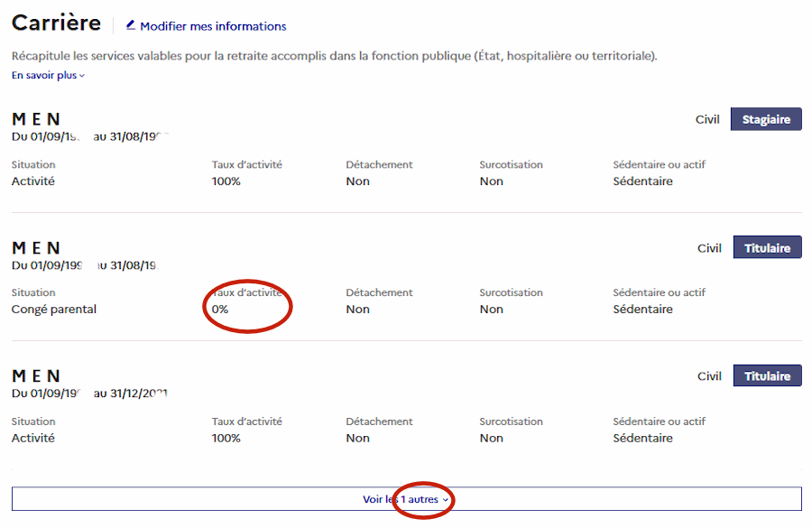812x528 pixels.
Task: Click the Surcotisation label in the last entry
Action: pyautogui.click(x=511, y=421)
